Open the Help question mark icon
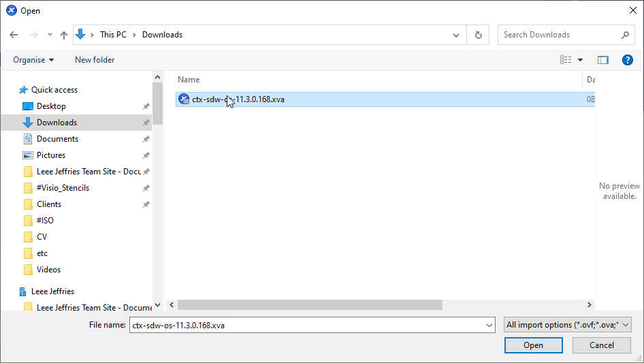The height and width of the screenshot is (363, 644). tap(628, 60)
